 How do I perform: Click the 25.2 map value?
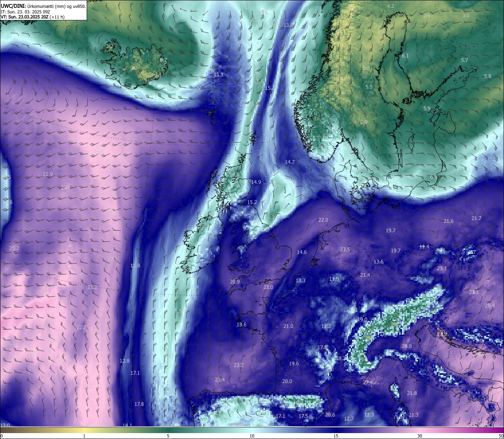(x=14, y=248)
